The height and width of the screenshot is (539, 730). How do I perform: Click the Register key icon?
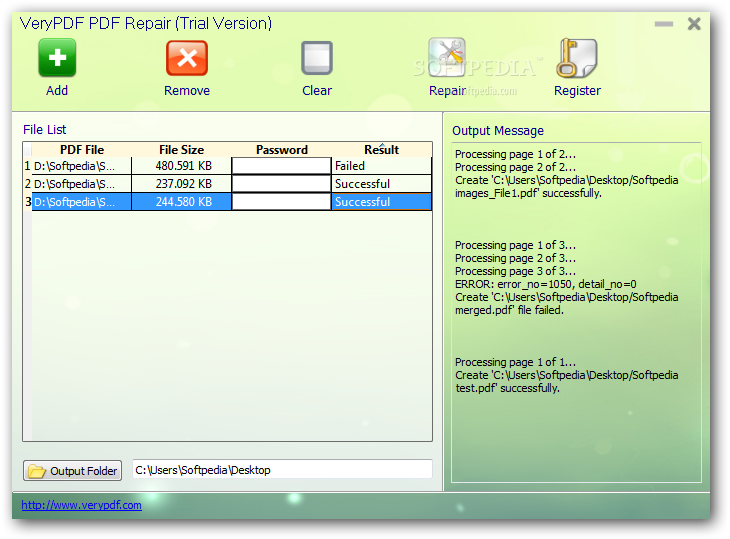(x=576, y=58)
